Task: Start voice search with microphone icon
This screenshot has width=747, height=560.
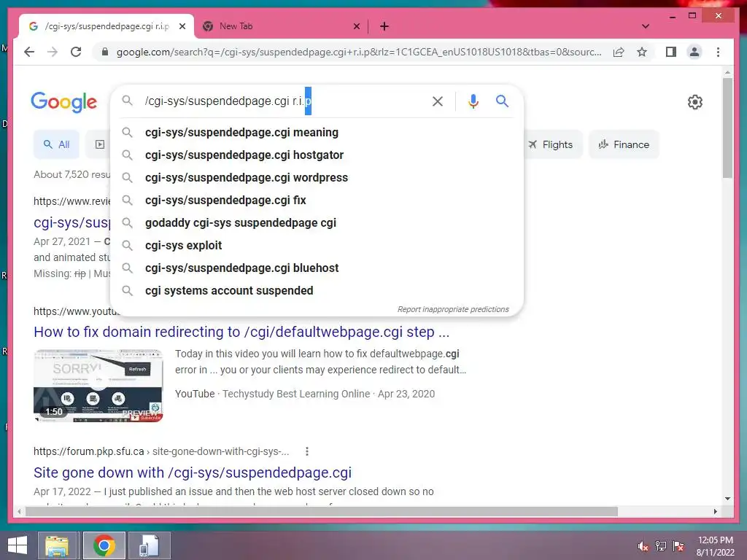Action: click(x=473, y=101)
